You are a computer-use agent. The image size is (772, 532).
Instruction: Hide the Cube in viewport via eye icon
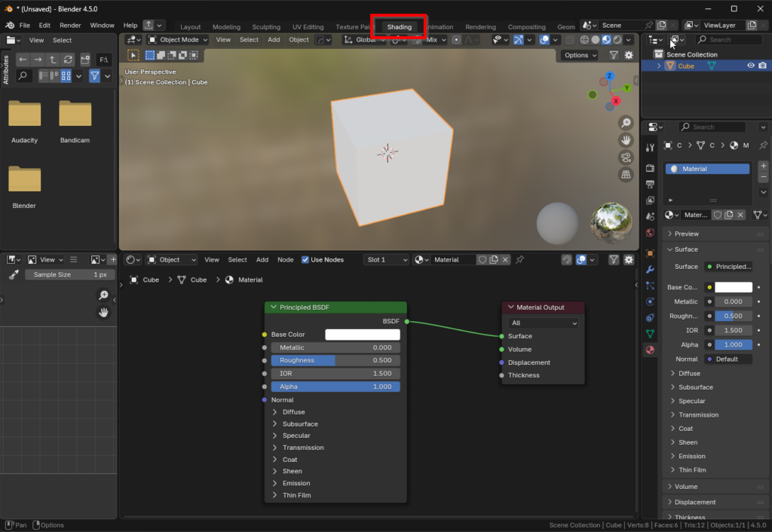pos(751,66)
